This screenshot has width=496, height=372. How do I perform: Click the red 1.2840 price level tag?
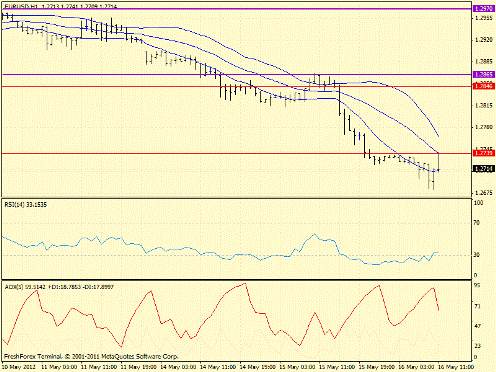click(x=484, y=86)
